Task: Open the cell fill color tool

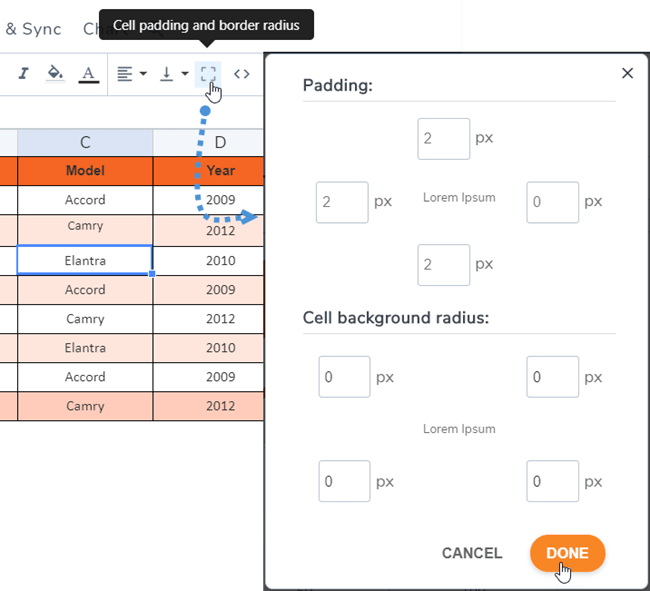Action: (56, 73)
